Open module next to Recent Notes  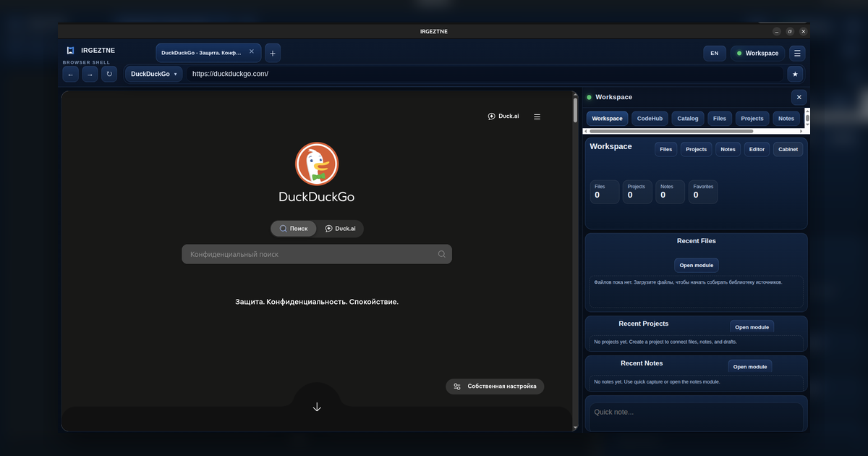(x=750, y=367)
